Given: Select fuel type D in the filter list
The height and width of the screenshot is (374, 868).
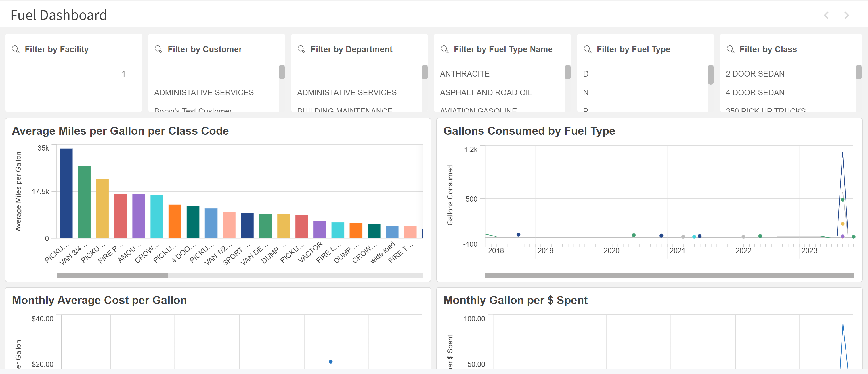Looking at the screenshot, I should click(586, 74).
